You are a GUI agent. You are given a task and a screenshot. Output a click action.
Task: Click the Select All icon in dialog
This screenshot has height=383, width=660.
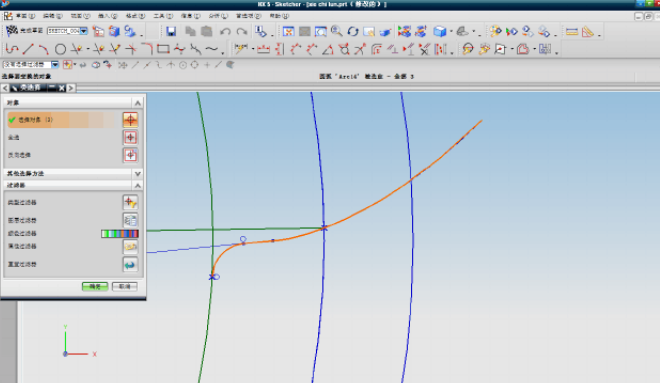[130, 137]
